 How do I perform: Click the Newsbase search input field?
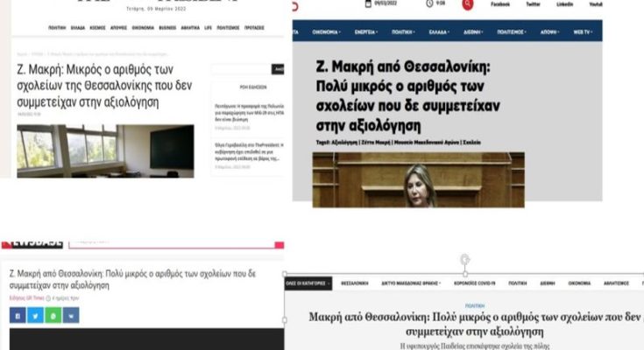pyautogui.click(x=172, y=244)
